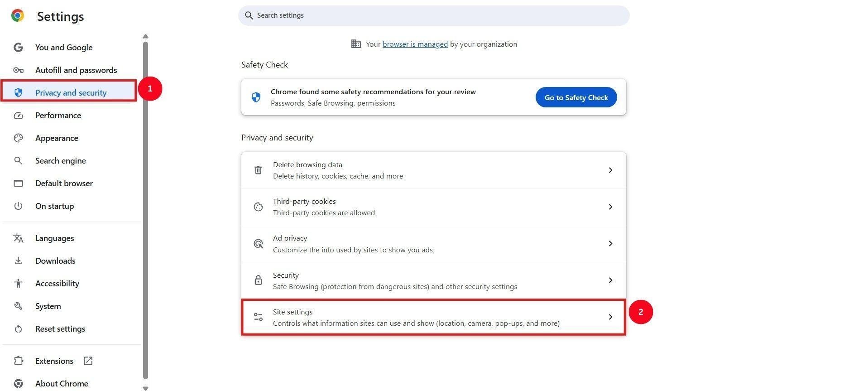Viewport: 868px width, 391px height.
Task: Expand the Third-party cookies row chevron
Action: (x=610, y=207)
